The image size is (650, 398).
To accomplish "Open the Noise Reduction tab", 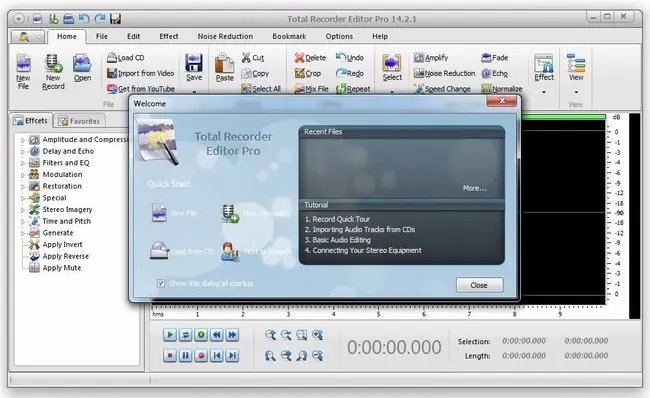I will click(225, 36).
